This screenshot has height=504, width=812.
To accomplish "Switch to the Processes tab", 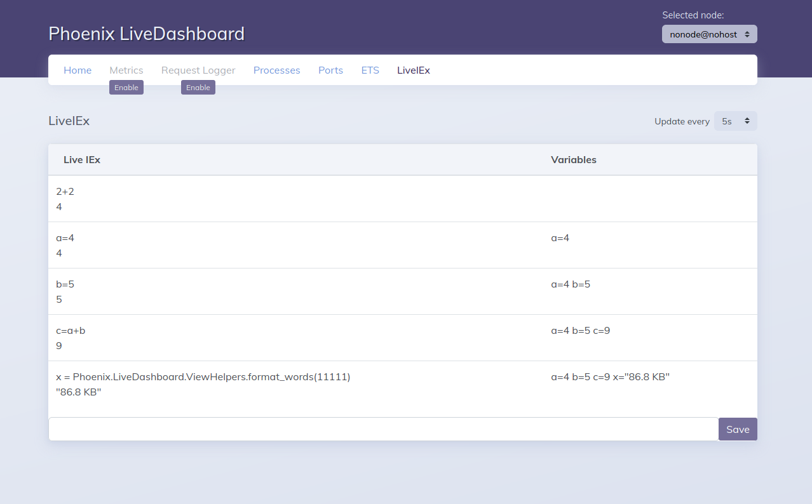I will click(276, 70).
